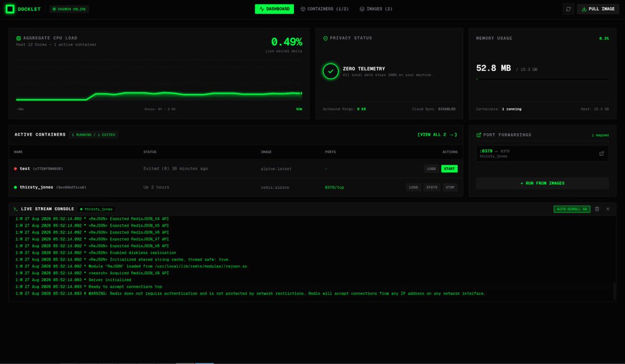Click the thirsty_jones container name
This screenshot has width=625, height=364.
[x=36, y=187]
